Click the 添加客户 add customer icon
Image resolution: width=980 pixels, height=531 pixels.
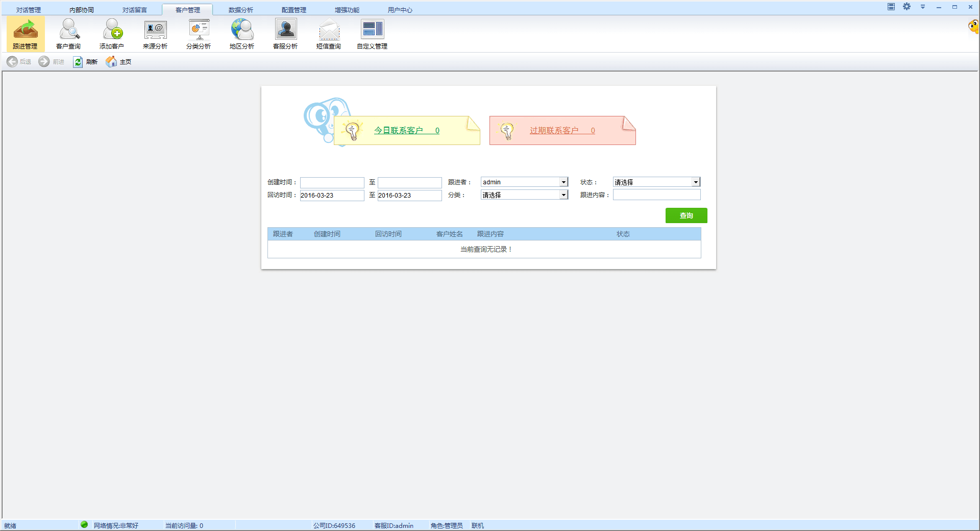pyautogui.click(x=112, y=34)
